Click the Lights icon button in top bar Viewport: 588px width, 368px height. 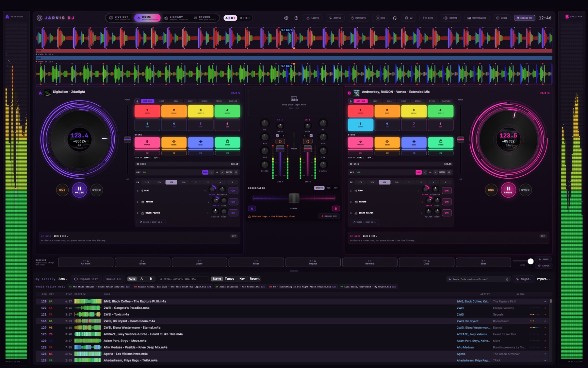click(313, 18)
